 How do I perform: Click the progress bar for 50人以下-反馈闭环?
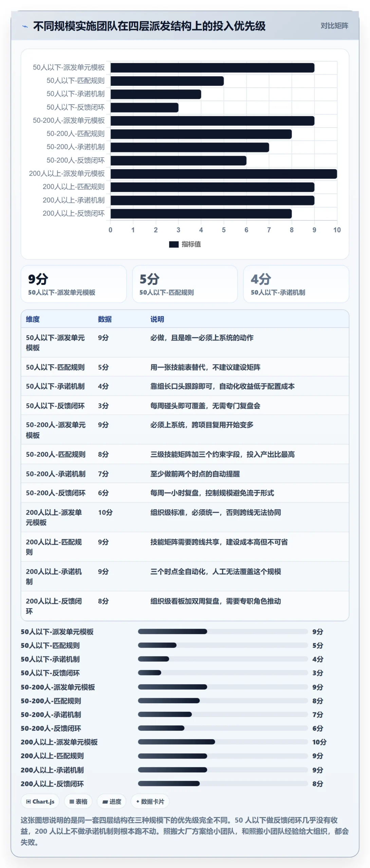[x=223, y=673]
